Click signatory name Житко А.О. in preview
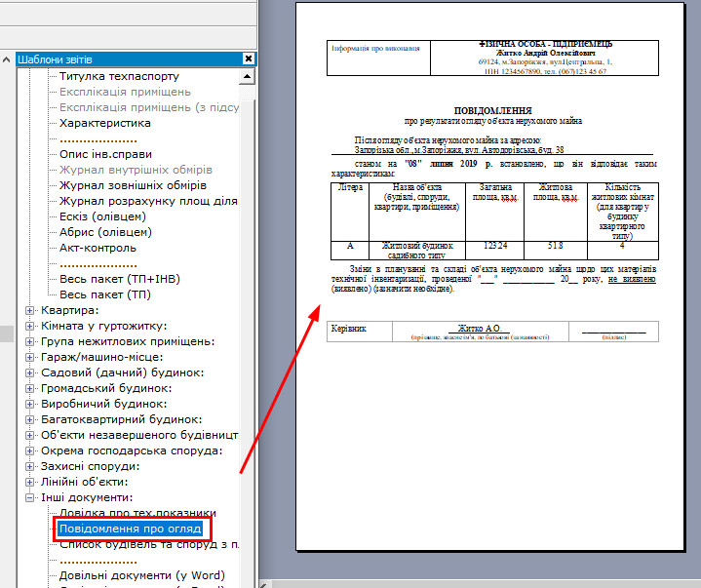This screenshot has height=588, width=701. click(x=480, y=329)
